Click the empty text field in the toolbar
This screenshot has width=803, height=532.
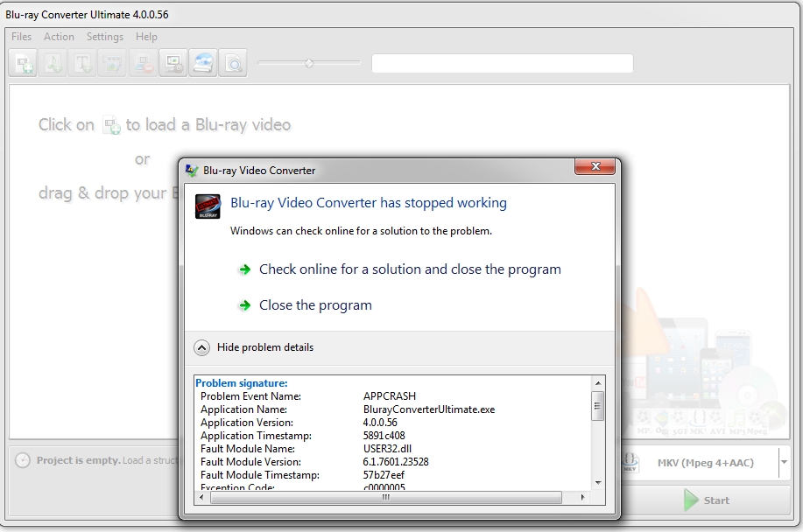pos(503,63)
